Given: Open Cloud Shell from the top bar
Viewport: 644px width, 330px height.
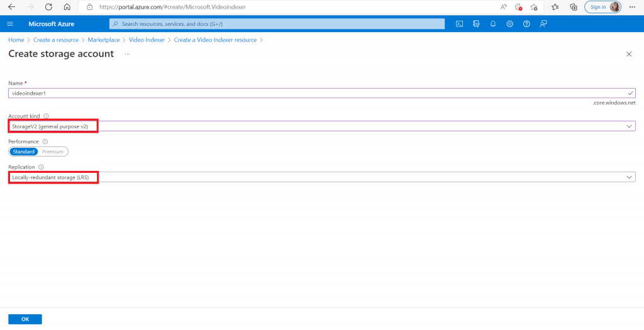Looking at the screenshot, I should (460, 24).
